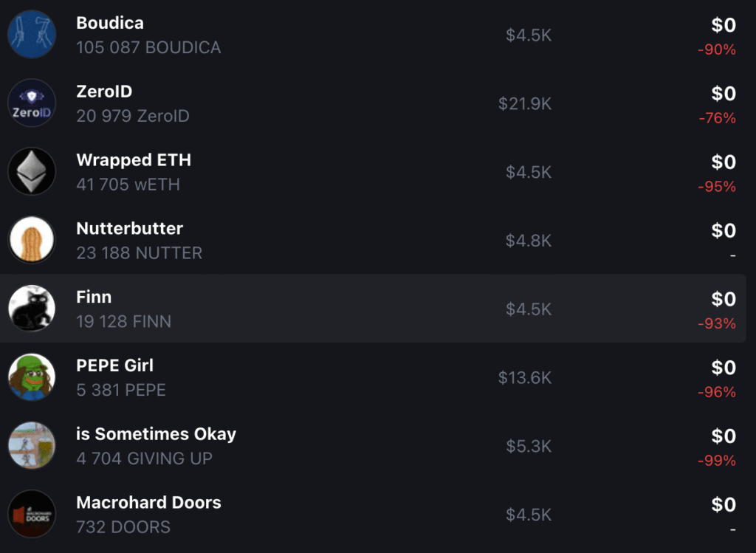Screen dimensions: 756x553
Task: Click the Macrohard Doors token icon
Action: tap(32, 514)
